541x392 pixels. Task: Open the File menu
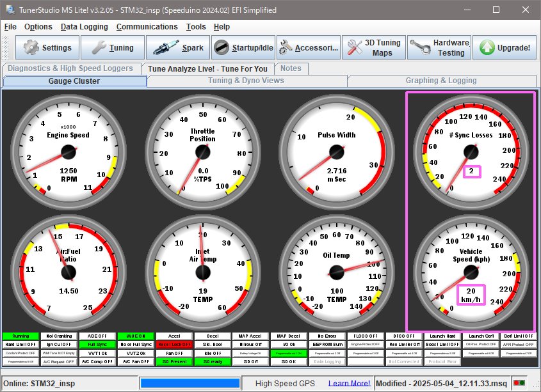[10, 27]
